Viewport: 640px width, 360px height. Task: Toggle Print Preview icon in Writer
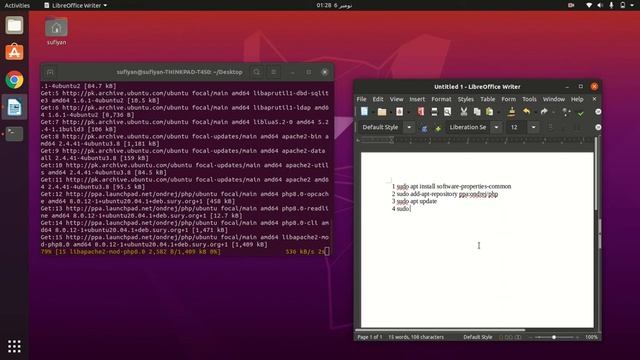pos(447,111)
